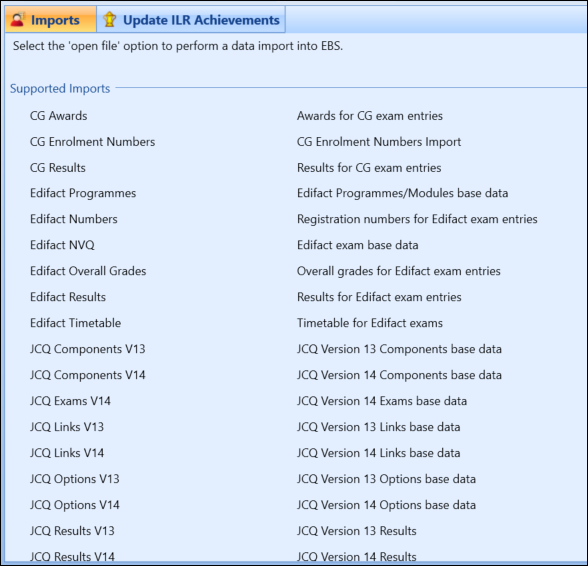Select Edifact Timetable import

[x=75, y=323]
